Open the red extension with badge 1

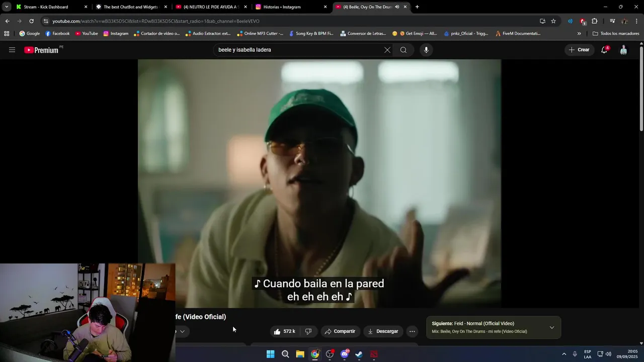(583, 21)
